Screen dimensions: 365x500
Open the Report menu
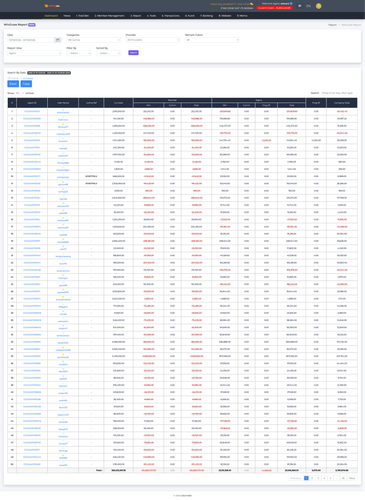[136, 16]
